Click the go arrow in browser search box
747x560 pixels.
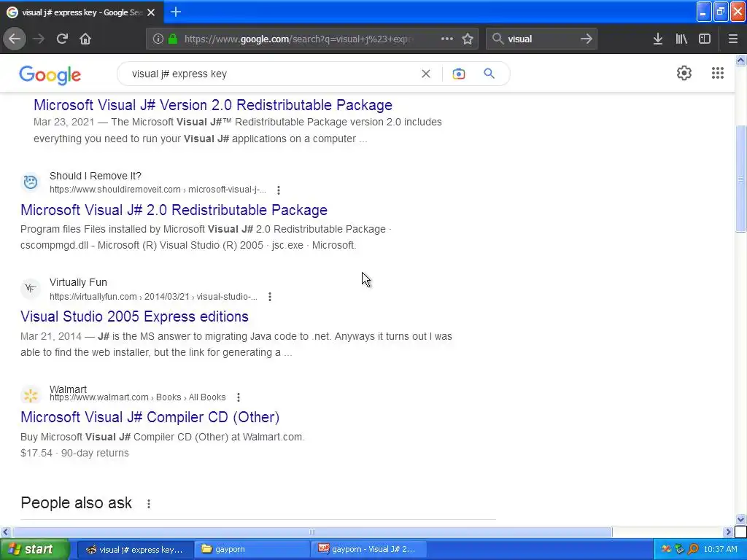[587, 39]
